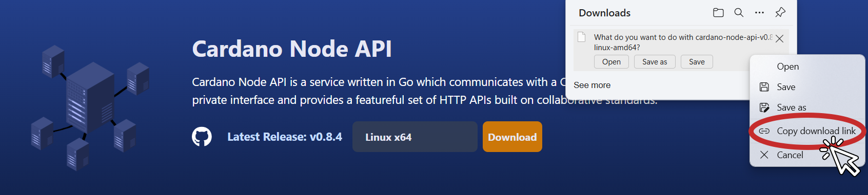This screenshot has width=868, height=195.
Task: Dismiss the download prompt with X
Action: [779, 38]
